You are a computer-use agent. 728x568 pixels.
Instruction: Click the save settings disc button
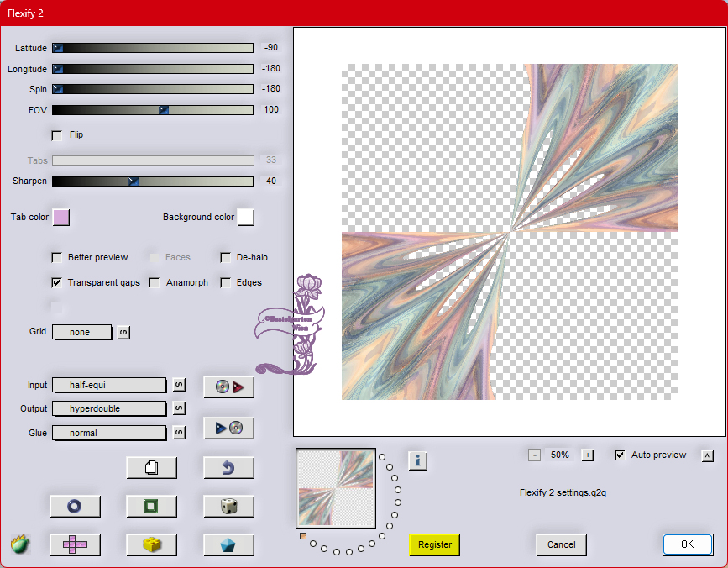pyautogui.click(x=228, y=429)
